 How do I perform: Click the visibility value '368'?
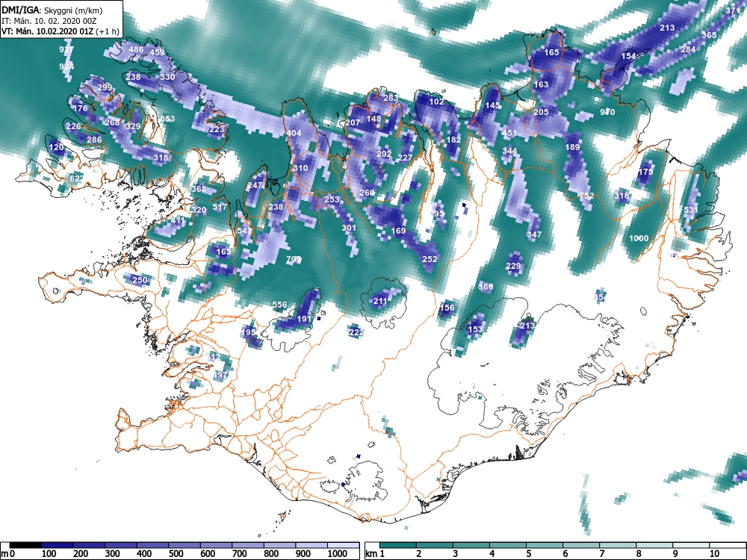click(199, 189)
